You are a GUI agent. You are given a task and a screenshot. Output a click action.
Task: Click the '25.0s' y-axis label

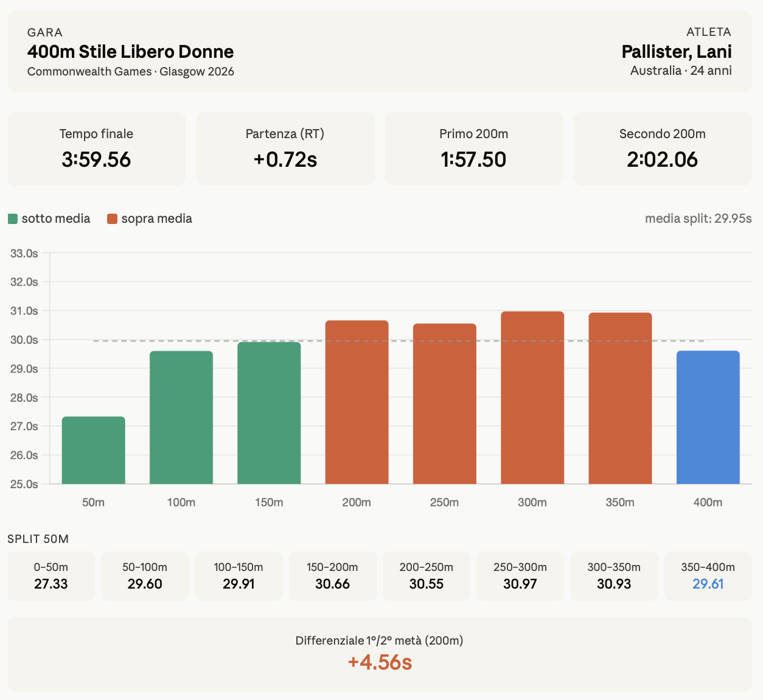(x=24, y=485)
